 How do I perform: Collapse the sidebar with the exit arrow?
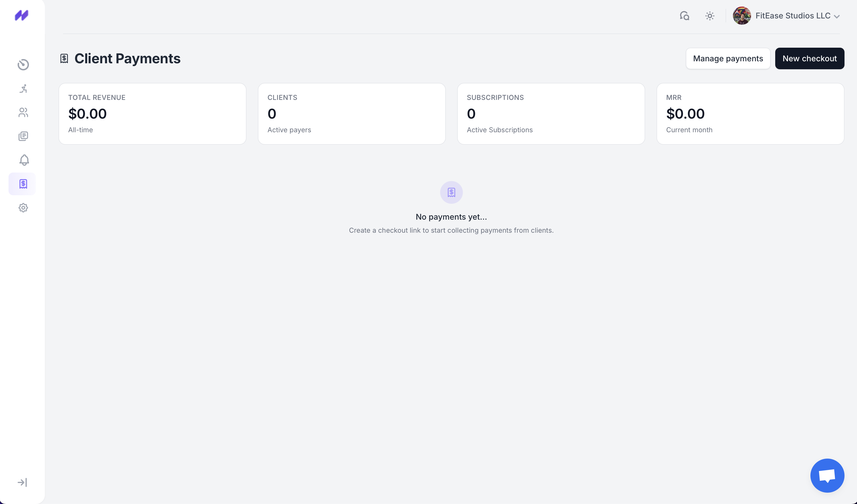(22, 482)
